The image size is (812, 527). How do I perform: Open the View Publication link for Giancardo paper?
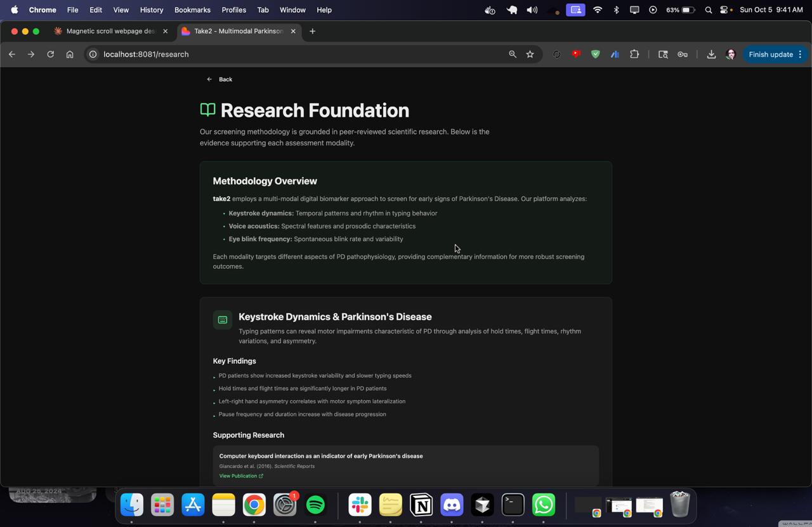[x=241, y=476]
